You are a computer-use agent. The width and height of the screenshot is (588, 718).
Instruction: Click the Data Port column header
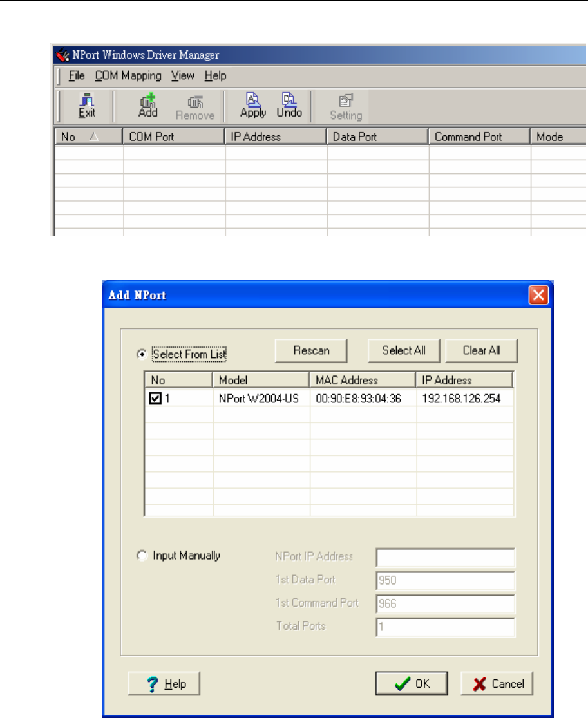point(378,137)
